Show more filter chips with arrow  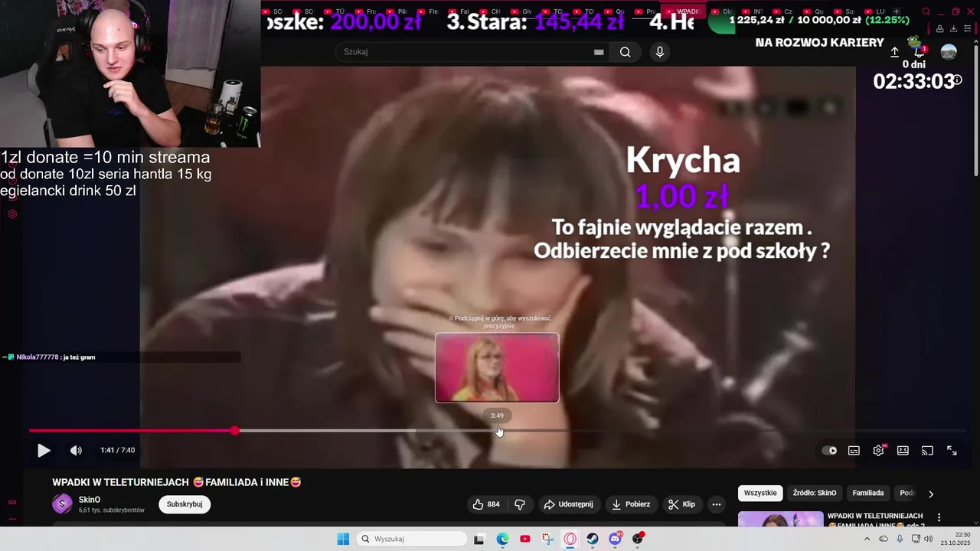click(931, 494)
